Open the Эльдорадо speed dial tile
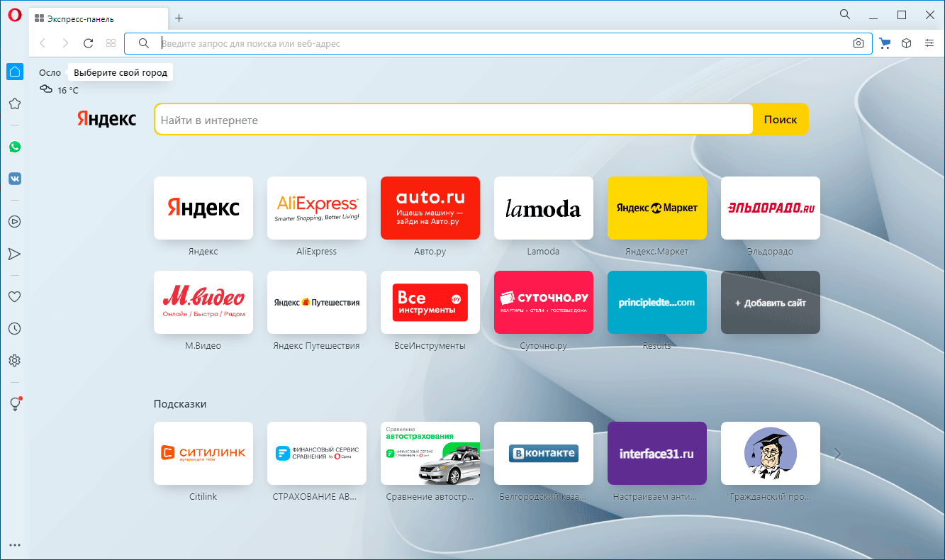The height and width of the screenshot is (560, 945). pos(771,208)
